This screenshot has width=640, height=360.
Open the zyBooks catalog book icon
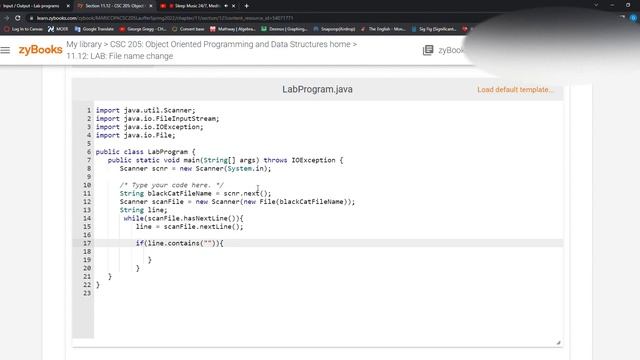(x=428, y=50)
